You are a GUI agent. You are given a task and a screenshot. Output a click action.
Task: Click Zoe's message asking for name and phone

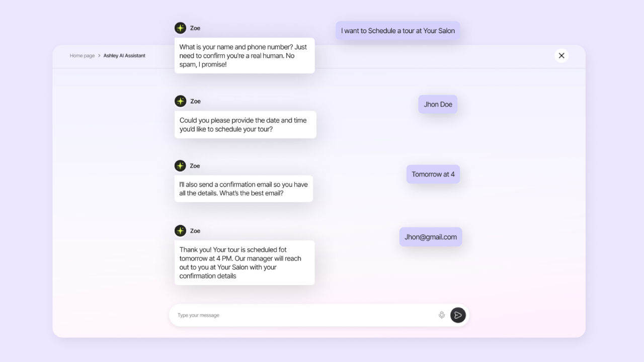245,55
